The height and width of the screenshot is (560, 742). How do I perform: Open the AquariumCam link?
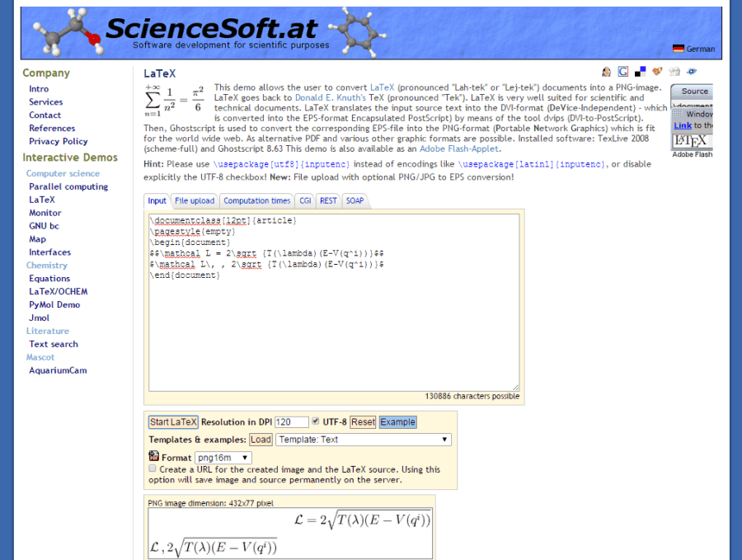(59, 370)
